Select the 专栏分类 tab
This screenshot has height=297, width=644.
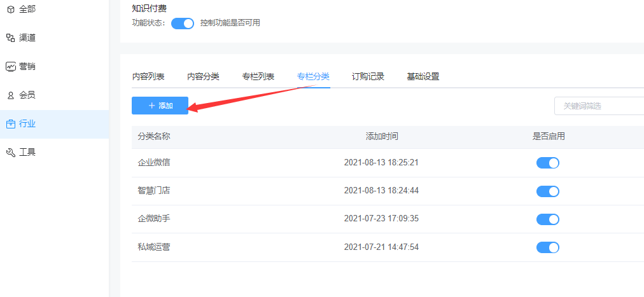[x=313, y=77]
